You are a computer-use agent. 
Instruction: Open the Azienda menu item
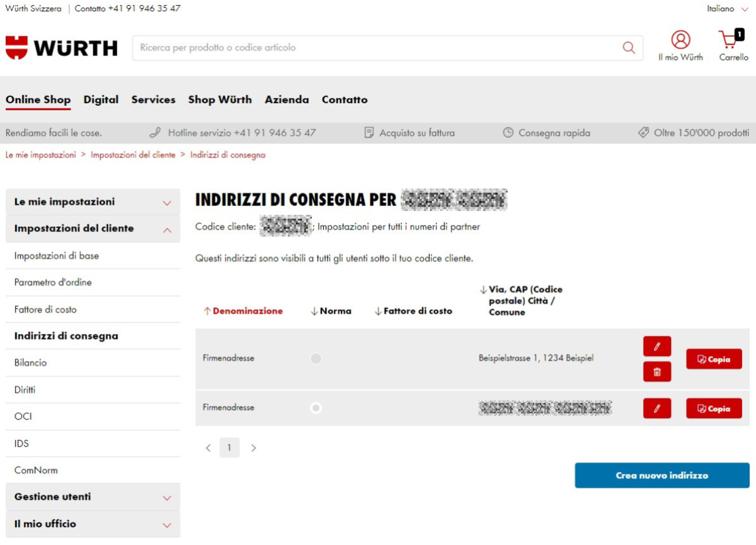(287, 100)
